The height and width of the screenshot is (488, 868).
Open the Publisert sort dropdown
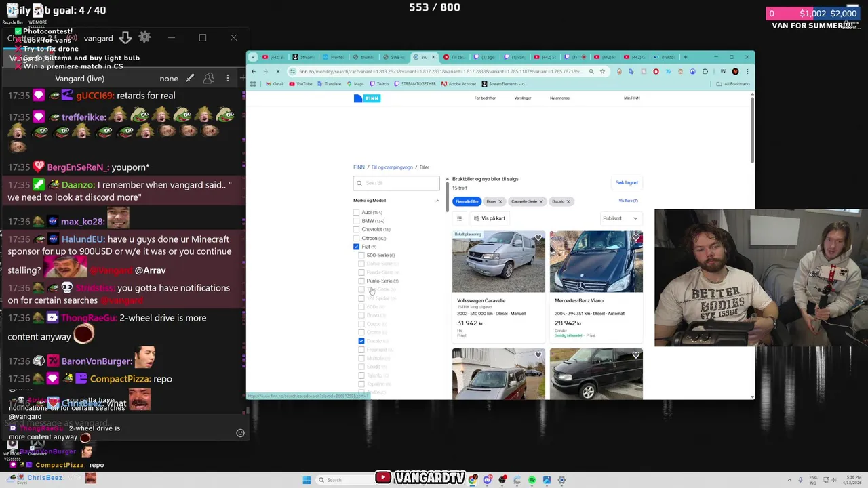[x=620, y=218]
